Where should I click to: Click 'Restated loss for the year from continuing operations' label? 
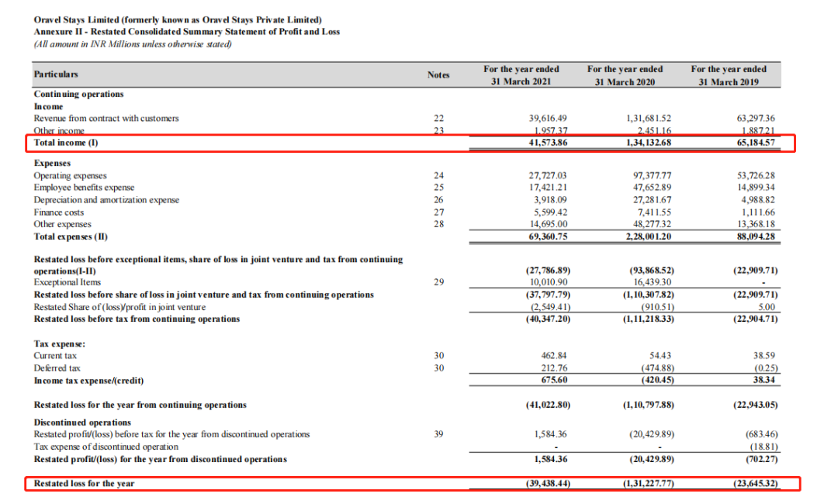(140, 406)
